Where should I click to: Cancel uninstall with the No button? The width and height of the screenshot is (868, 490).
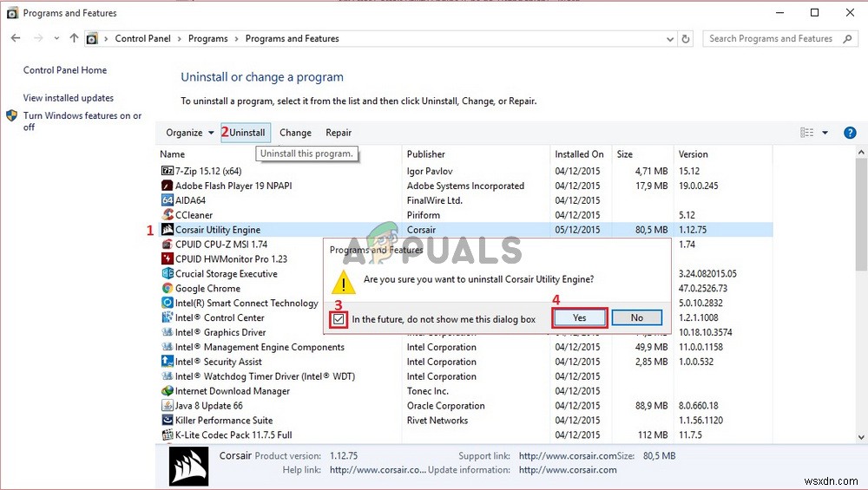(x=636, y=317)
